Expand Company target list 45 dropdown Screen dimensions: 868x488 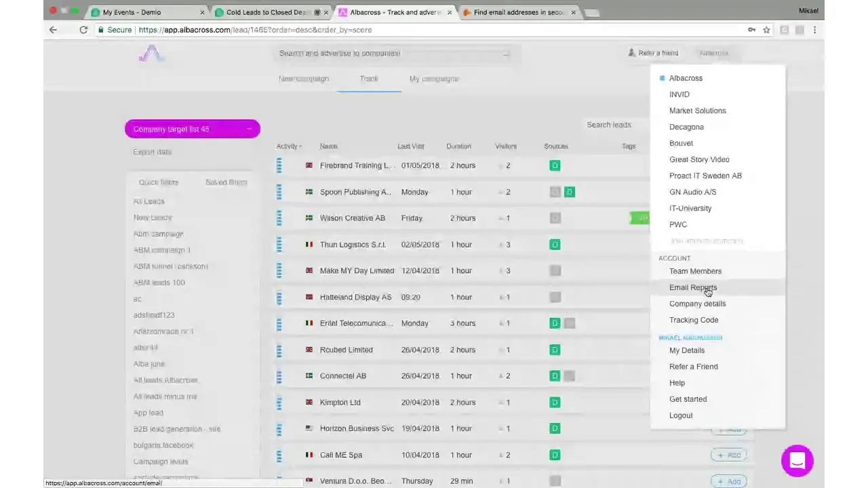point(193,129)
